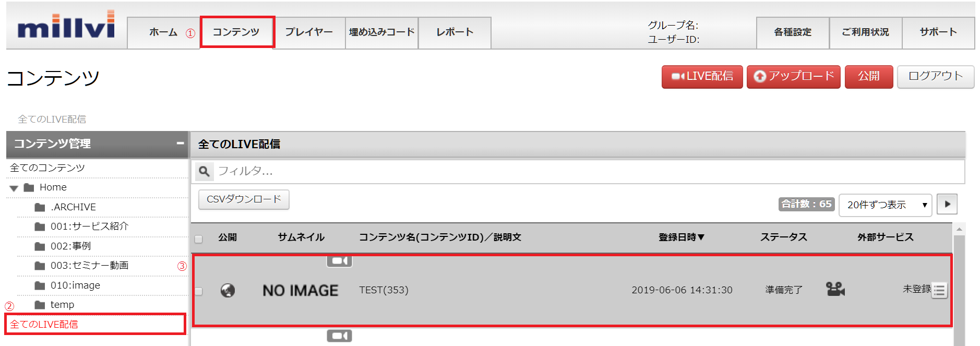The height and width of the screenshot is (346, 980).
Task: Open the 埋め込みコード tab
Action: click(x=381, y=32)
